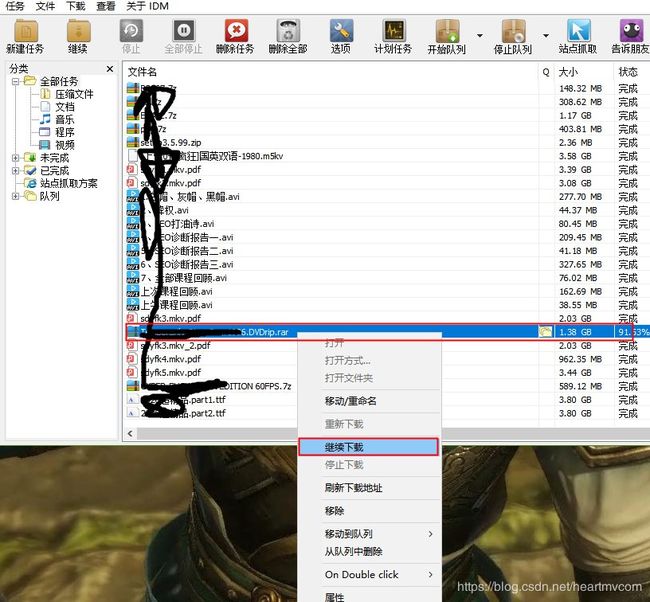650x602 pixels.
Task: Click the 开始队列 toolbar icon
Action: pyautogui.click(x=447, y=36)
